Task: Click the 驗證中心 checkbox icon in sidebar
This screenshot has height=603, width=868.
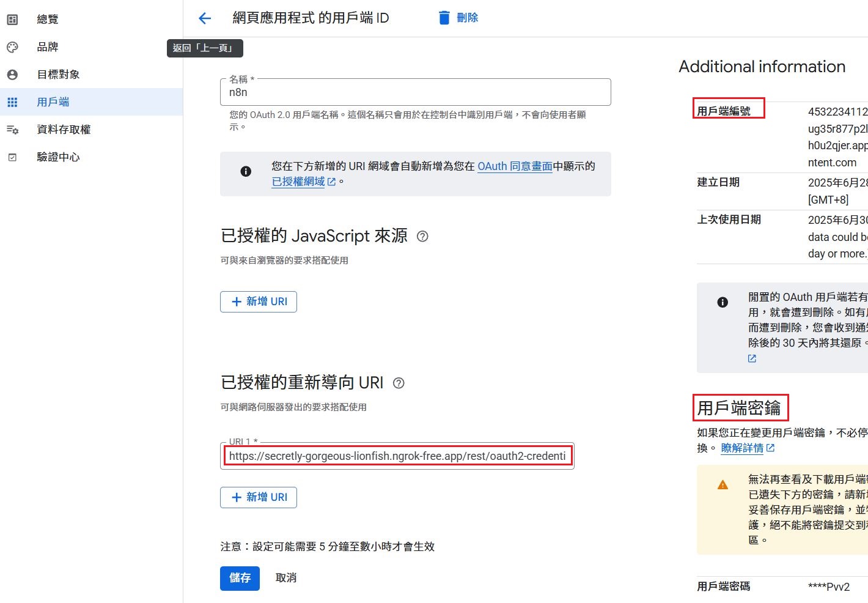Action: tap(12, 157)
